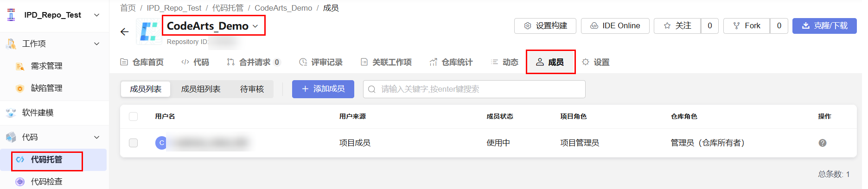Image resolution: width=868 pixels, height=189 pixels.
Task: Click the IPD_Repo_Test project icon in the sidebar
Action: pos(11,15)
